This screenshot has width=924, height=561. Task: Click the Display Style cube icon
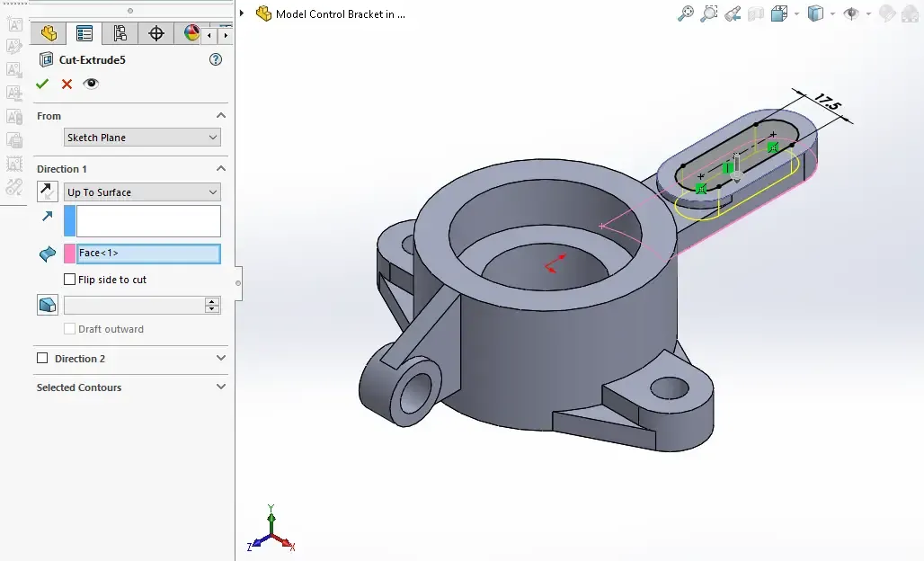pos(815,13)
